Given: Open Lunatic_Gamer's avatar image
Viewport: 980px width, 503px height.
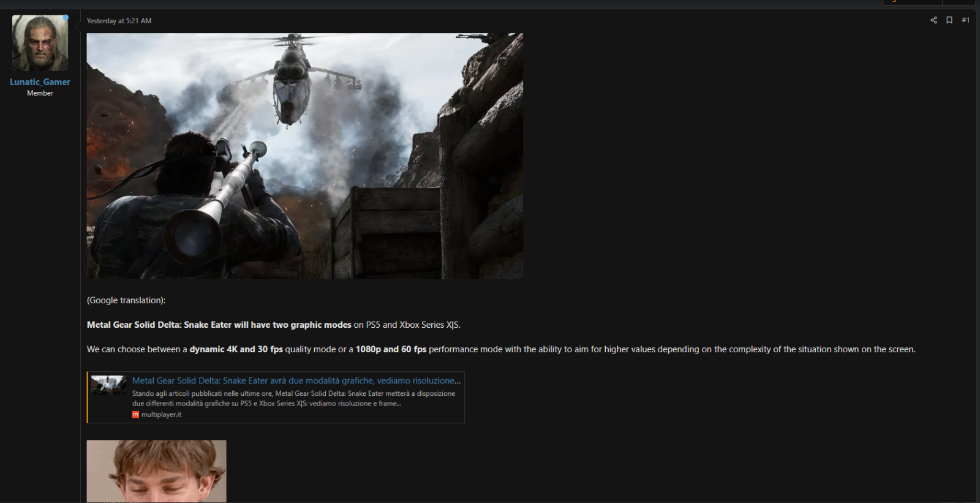Looking at the screenshot, I should [40, 43].
